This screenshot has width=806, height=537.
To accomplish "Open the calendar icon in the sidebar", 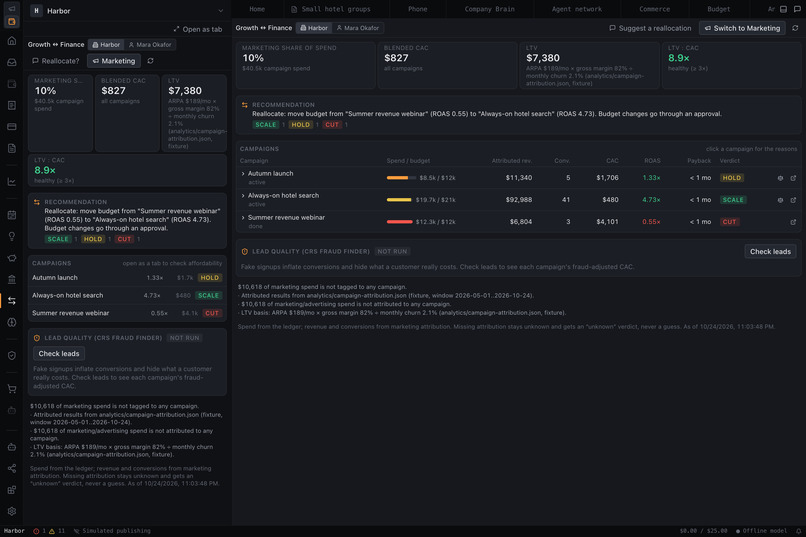I will tap(11, 215).
